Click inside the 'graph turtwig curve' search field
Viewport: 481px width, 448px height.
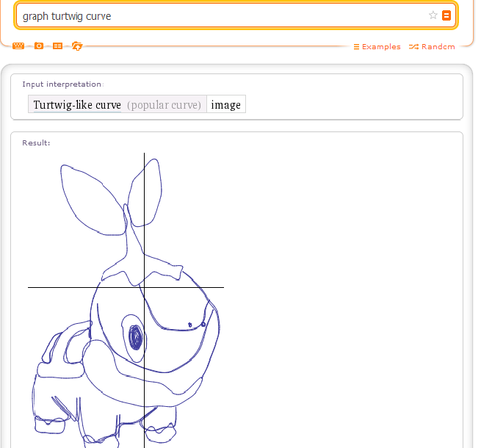[220, 15]
